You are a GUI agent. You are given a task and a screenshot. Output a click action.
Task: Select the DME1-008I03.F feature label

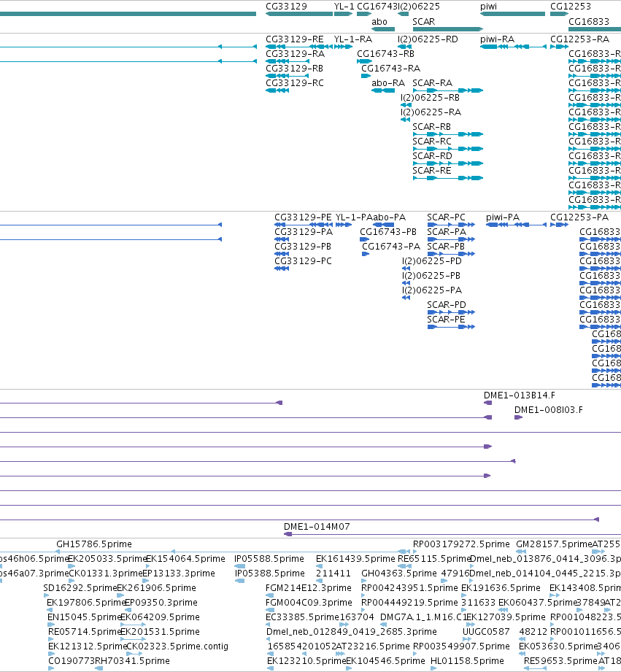549,410
